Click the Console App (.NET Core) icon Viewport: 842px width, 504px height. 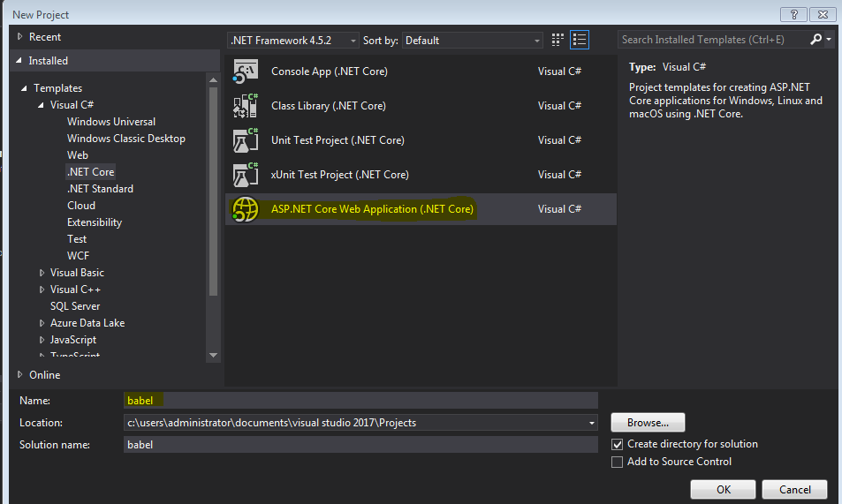(x=246, y=71)
